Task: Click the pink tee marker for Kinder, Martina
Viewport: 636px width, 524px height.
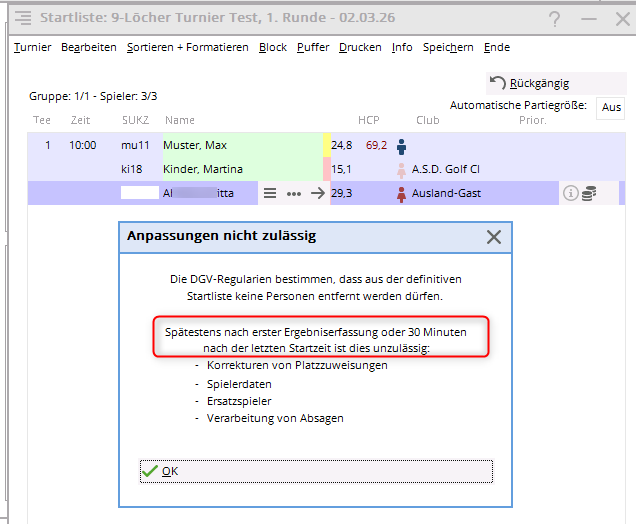Action: (327, 169)
